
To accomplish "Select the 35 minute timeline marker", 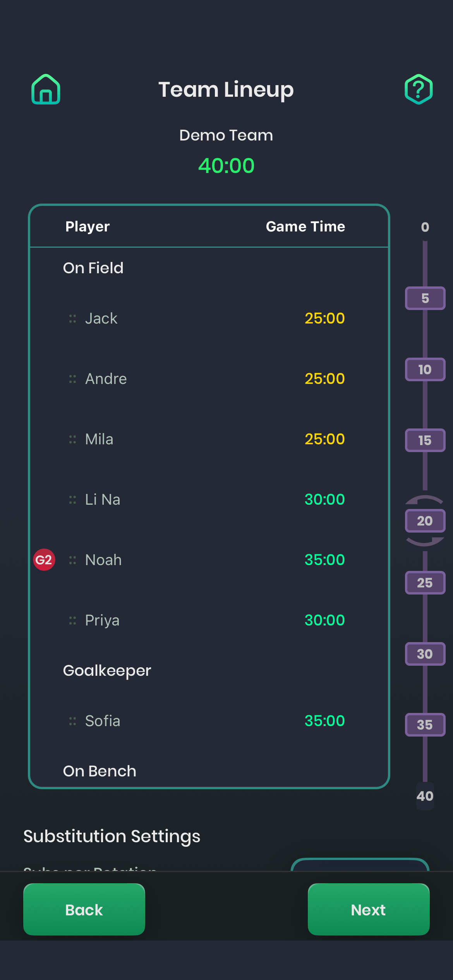I will point(425,725).
